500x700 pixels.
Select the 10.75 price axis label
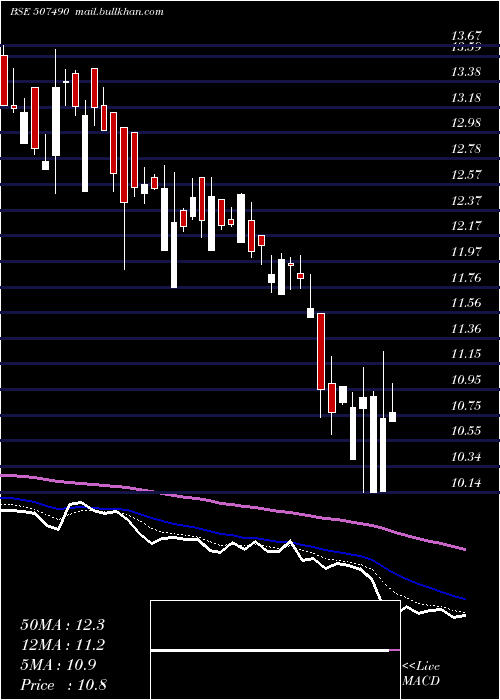click(x=466, y=406)
